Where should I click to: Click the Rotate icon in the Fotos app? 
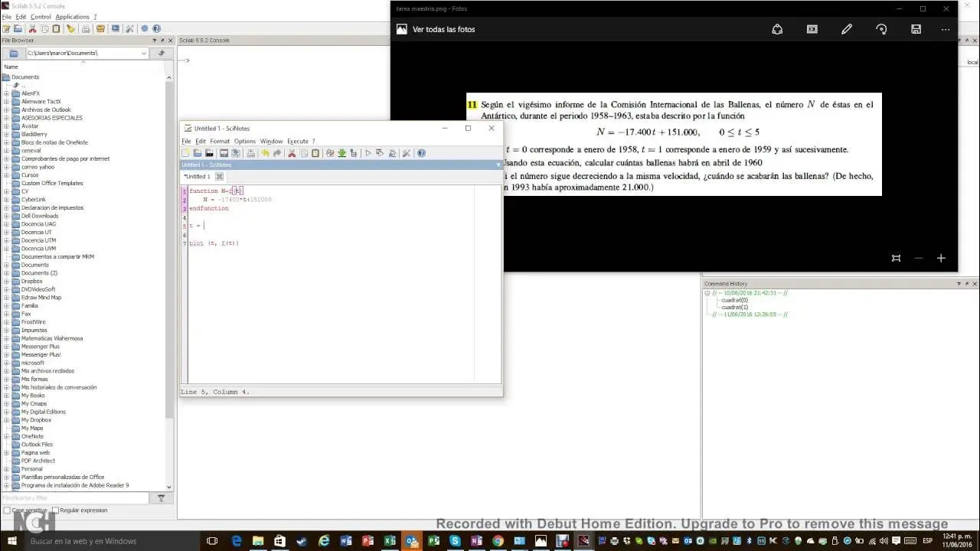coord(881,28)
